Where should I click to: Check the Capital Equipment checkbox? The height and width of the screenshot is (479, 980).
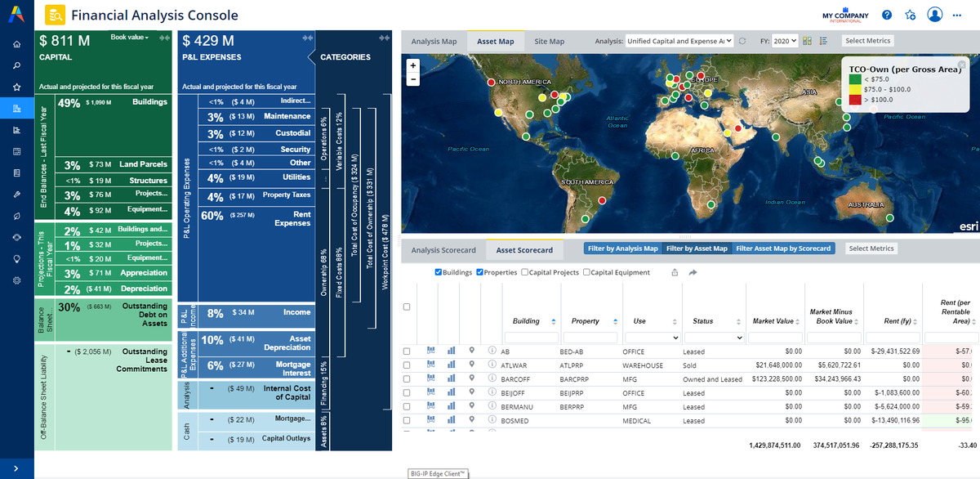[x=586, y=272]
